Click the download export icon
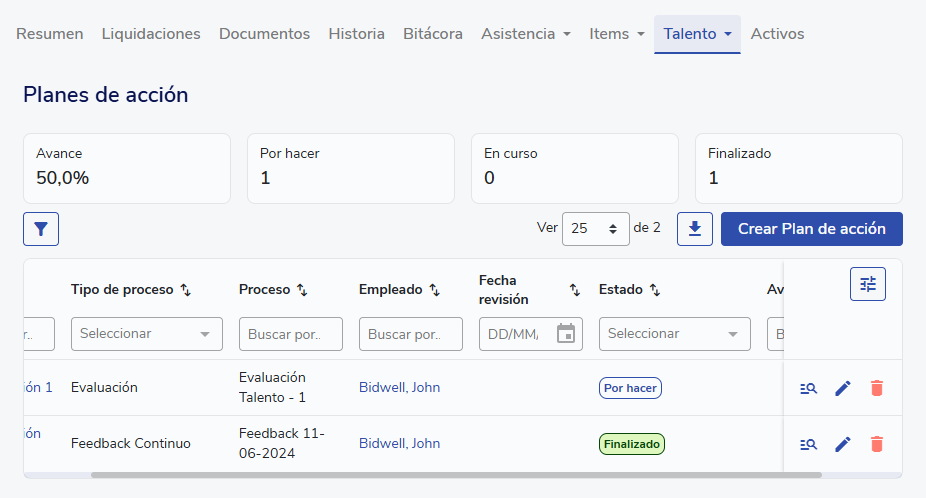The width and height of the screenshot is (926, 498). point(694,229)
